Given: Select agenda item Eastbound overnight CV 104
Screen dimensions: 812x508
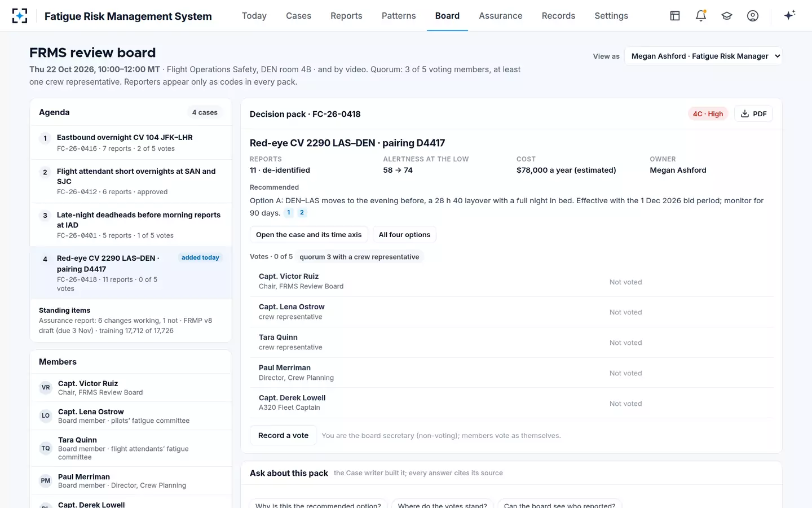Looking at the screenshot, I should [x=131, y=143].
